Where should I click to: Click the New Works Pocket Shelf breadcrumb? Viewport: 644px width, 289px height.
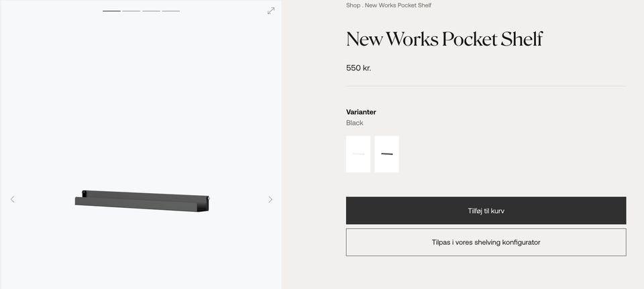[398, 5]
